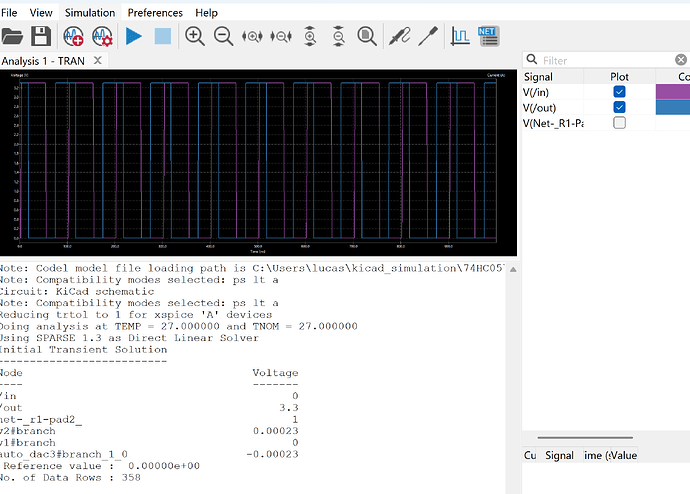This screenshot has height=494, width=690.
Task: Run the simulation with the play button
Action: (x=133, y=36)
